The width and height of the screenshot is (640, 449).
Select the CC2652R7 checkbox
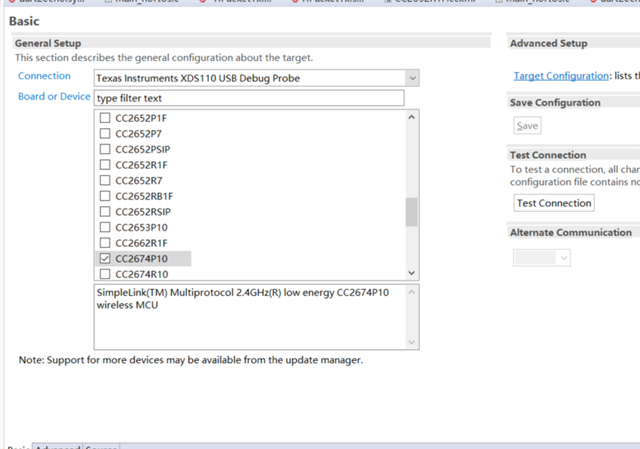click(x=105, y=180)
